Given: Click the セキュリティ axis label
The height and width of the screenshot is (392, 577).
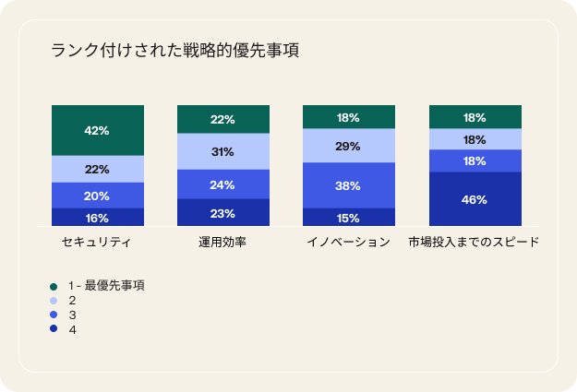Looking at the screenshot, I should click(x=97, y=243).
